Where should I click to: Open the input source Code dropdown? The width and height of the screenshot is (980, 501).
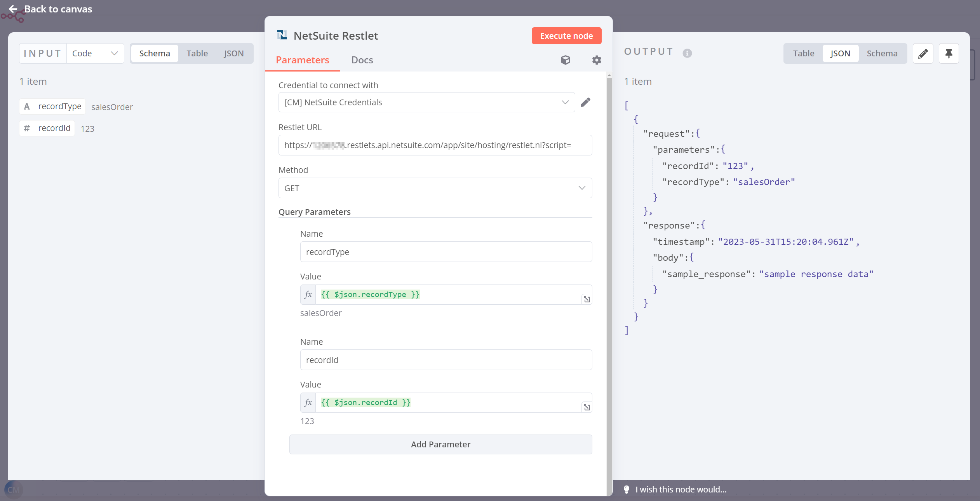click(x=95, y=53)
